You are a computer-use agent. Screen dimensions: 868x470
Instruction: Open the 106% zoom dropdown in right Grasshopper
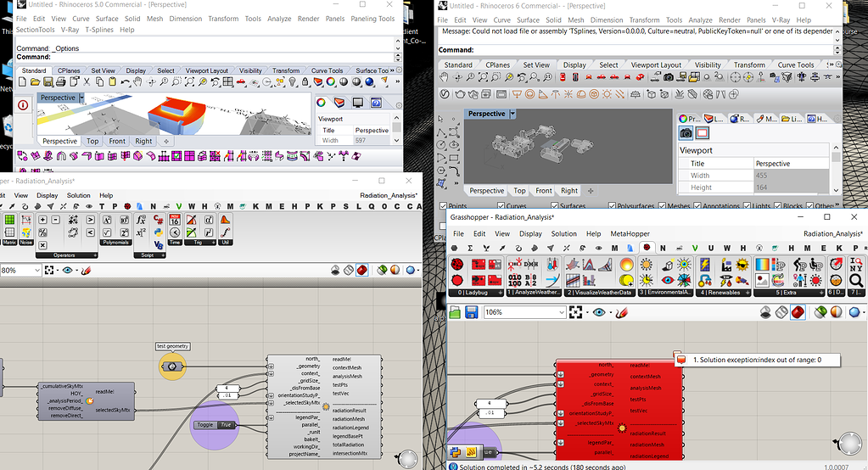coord(562,313)
